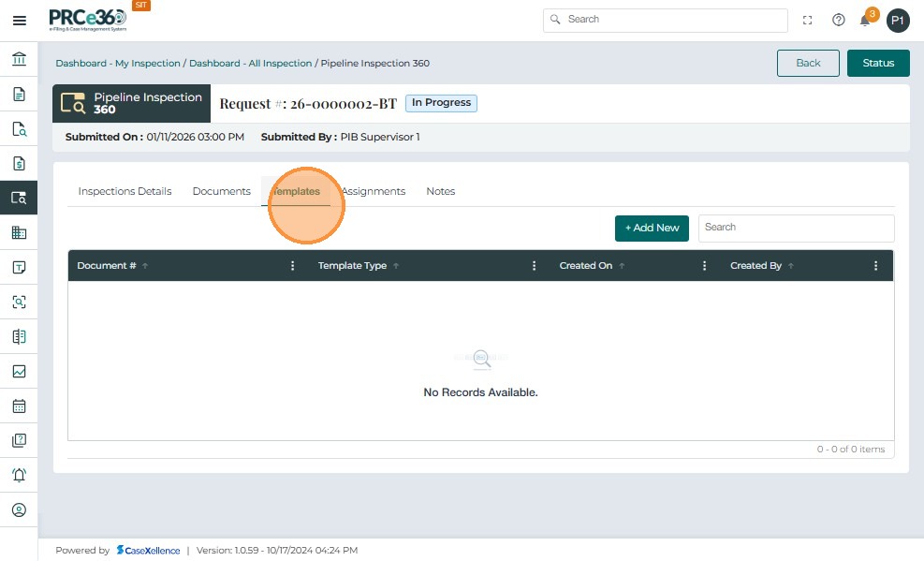Click Request #: 26-0000002-BT heading

pyautogui.click(x=308, y=104)
